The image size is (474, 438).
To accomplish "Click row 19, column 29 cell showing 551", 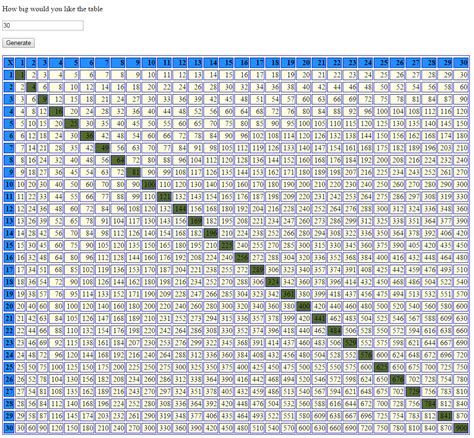I will click(445, 294).
